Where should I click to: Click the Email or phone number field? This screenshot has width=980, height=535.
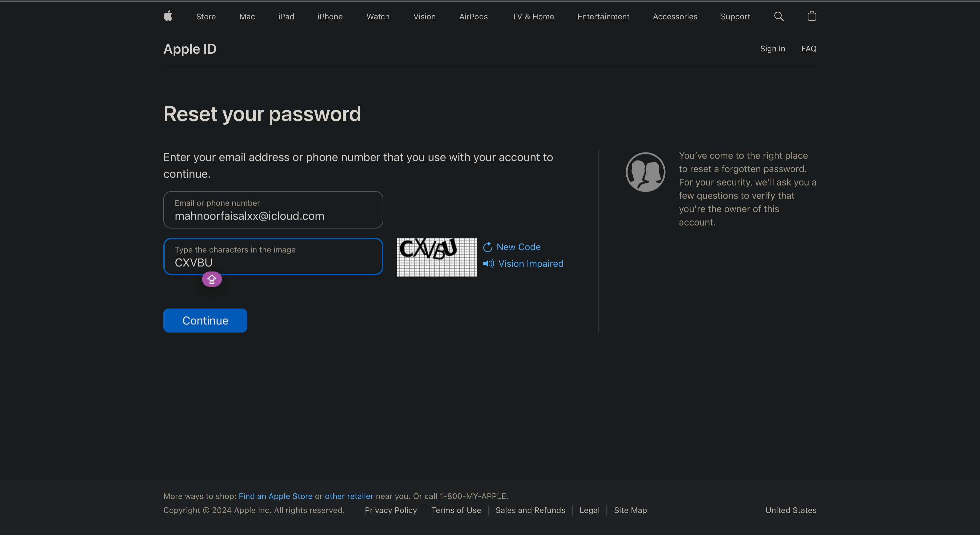tap(273, 210)
